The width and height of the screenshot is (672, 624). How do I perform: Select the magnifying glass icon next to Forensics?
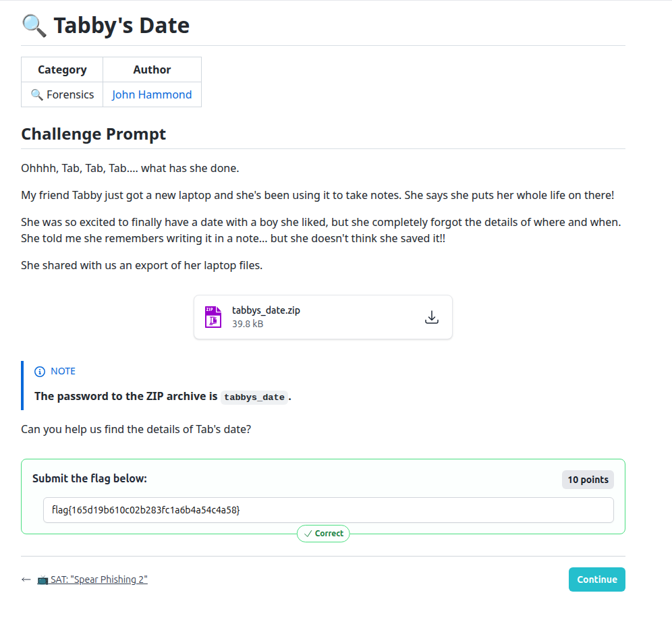pyautogui.click(x=38, y=94)
